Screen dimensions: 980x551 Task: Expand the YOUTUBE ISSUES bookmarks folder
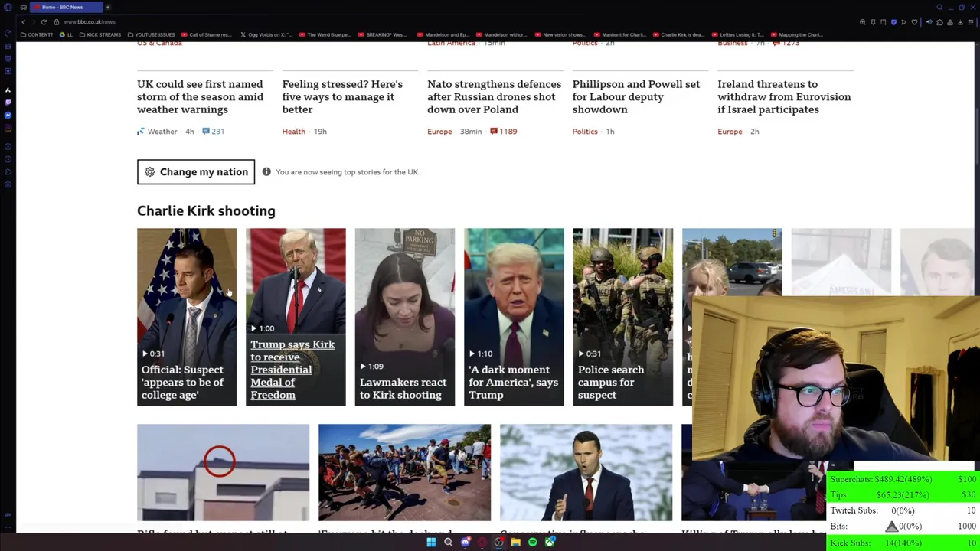(x=152, y=34)
